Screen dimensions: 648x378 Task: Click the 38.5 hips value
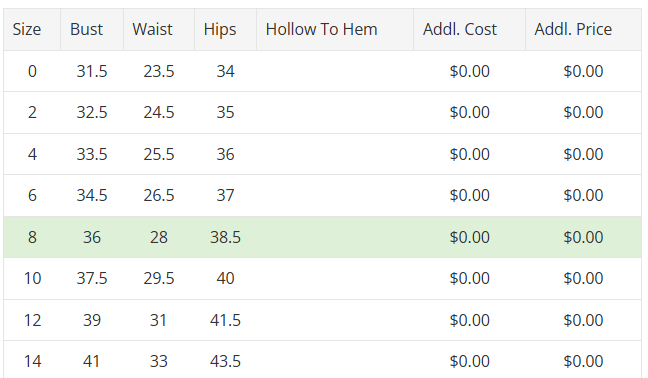click(225, 237)
